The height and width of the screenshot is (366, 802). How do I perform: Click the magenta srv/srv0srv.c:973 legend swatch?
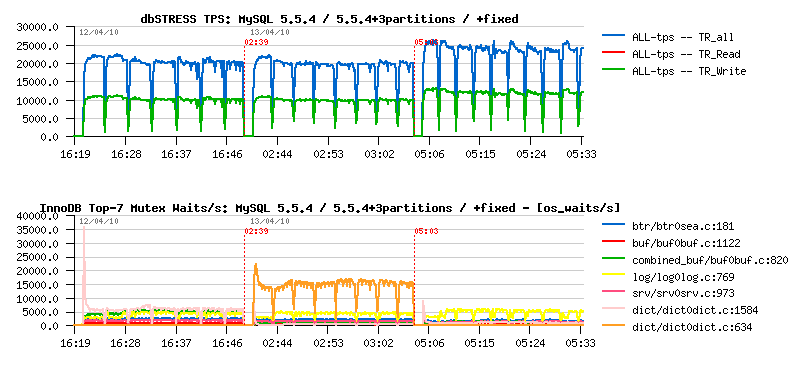click(x=613, y=292)
